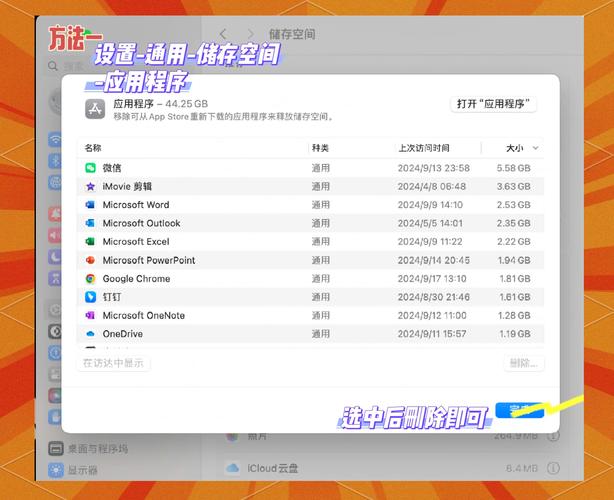Sort list by 名称 column
The height and width of the screenshot is (500, 614).
tap(93, 148)
